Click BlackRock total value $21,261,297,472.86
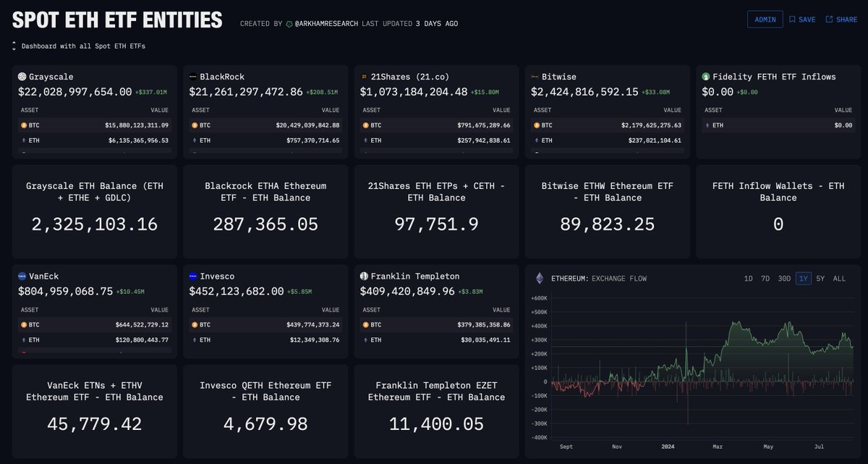The width and height of the screenshot is (868, 464). (246, 92)
